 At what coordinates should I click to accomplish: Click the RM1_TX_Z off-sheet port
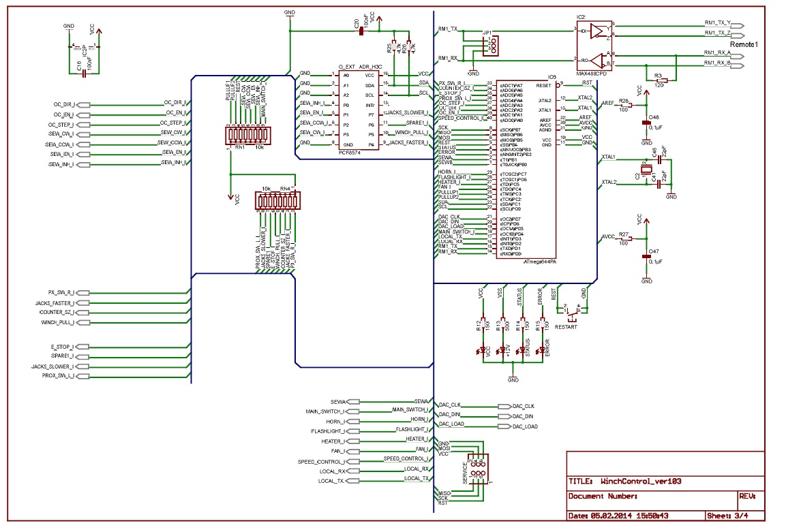738,35
